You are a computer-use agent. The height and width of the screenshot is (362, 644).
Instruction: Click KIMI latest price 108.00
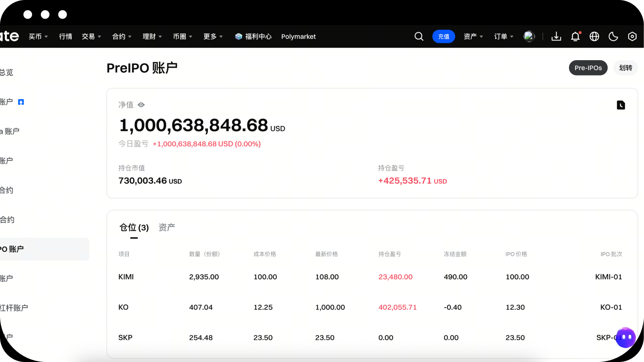coord(327,277)
